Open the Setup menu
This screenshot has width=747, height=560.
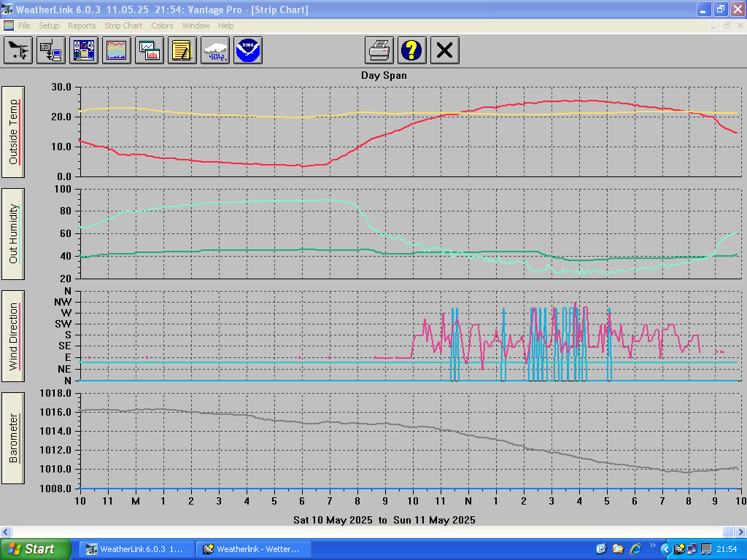pos(49,26)
